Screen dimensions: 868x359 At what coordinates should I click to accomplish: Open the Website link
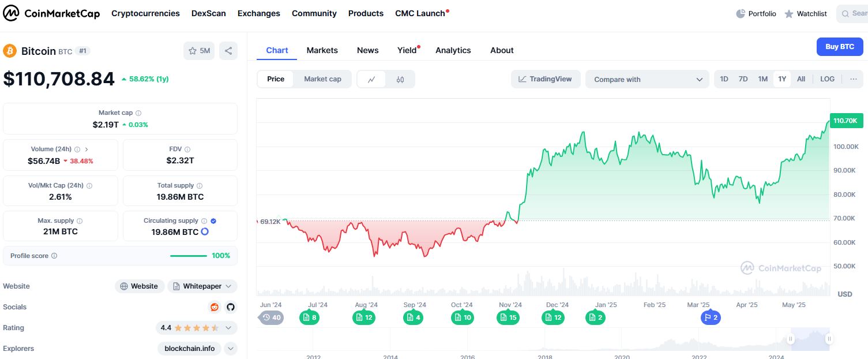(139, 286)
